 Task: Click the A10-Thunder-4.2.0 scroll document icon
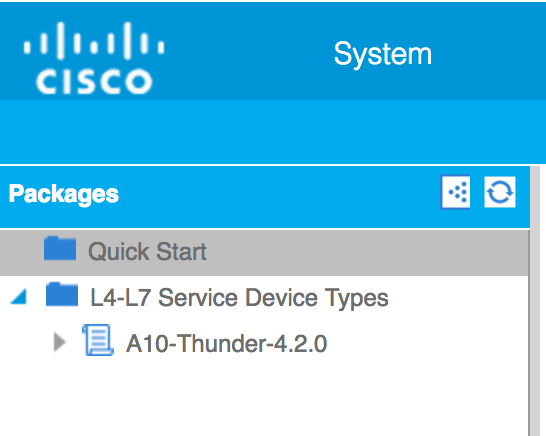pyautogui.click(x=98, y=340)
